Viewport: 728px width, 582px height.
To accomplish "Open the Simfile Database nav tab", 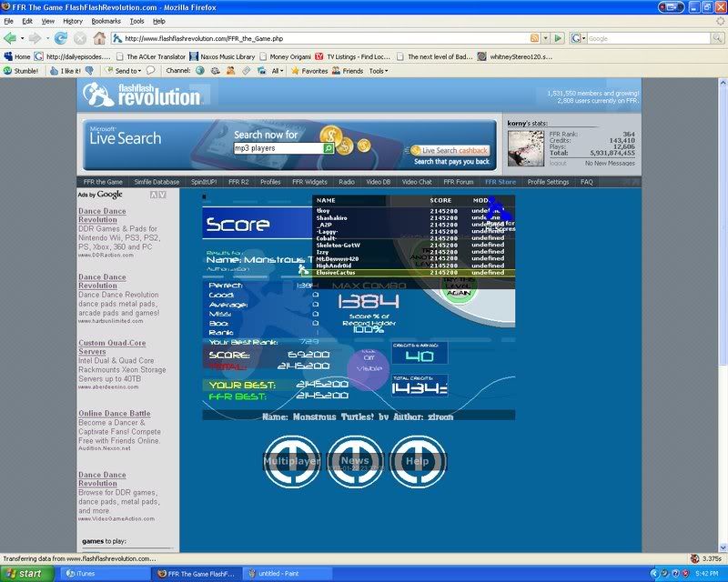I will click(x=157, y=182).
